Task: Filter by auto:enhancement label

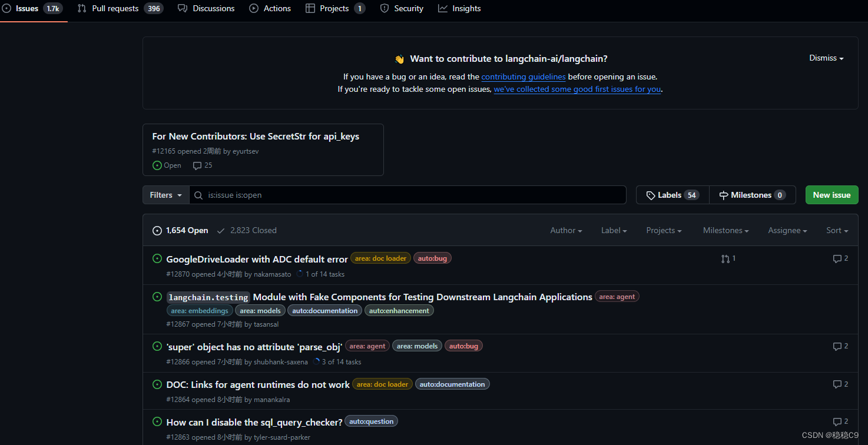Action: pyautogui.click(x=399, y=311)
